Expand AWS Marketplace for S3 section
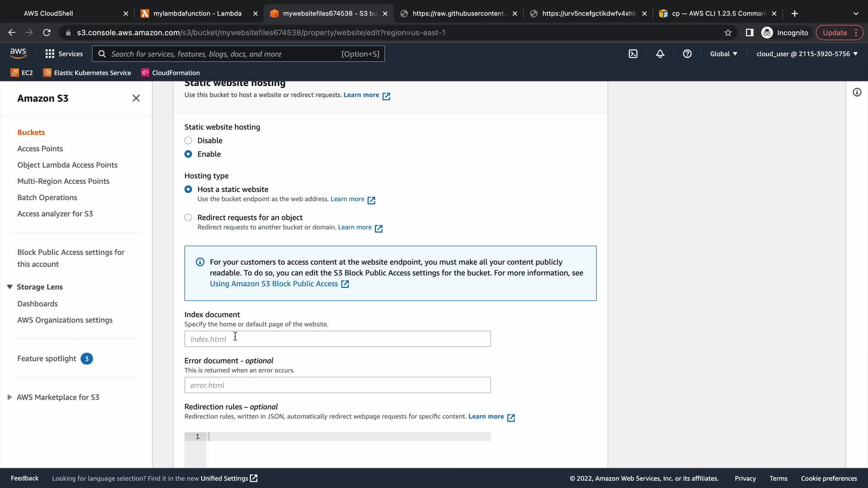This screenshot has width=868, height=488. 9,397
